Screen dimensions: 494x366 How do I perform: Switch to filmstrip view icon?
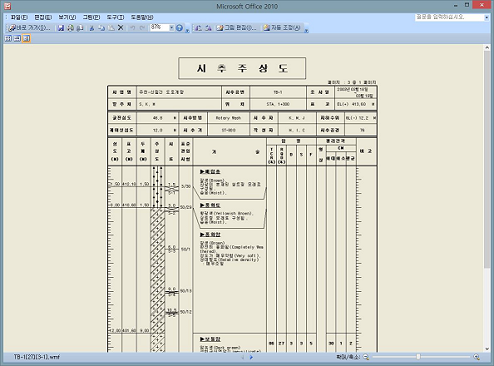(17, 39)
